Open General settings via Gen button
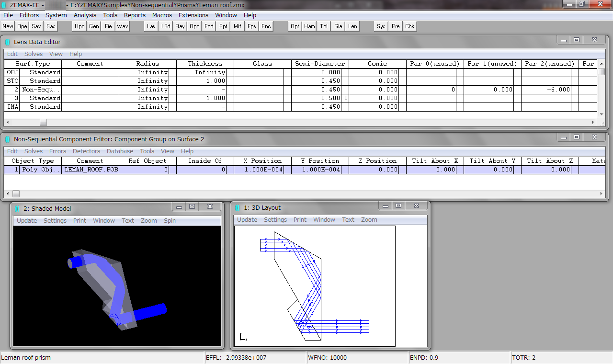Screen dimensions: 613x364 [x=94, y=26]
